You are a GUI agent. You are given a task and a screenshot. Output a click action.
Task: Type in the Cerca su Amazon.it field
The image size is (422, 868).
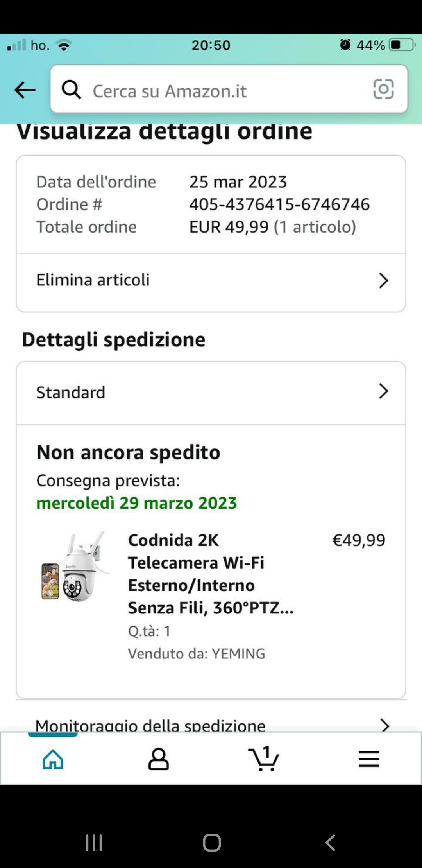227,91
